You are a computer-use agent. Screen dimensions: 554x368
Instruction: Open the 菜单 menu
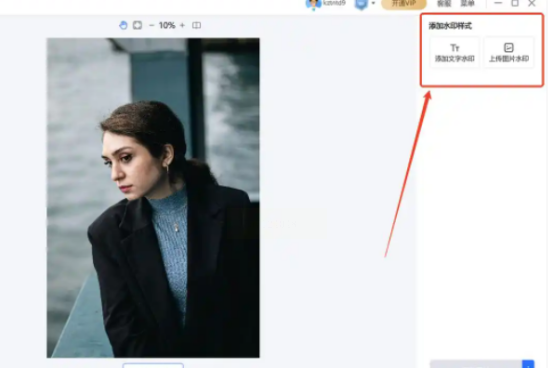pyautogui.click(x=467, y=4)
